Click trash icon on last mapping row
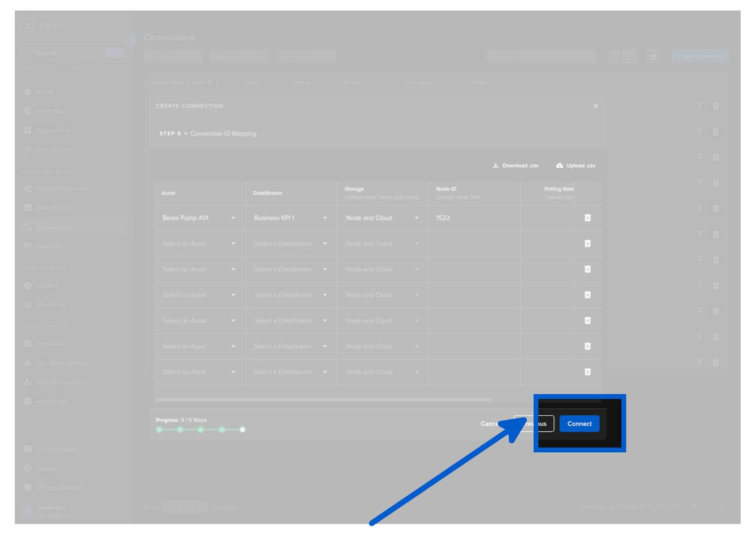The image size is (756, 535). click(x=588, y=372)
